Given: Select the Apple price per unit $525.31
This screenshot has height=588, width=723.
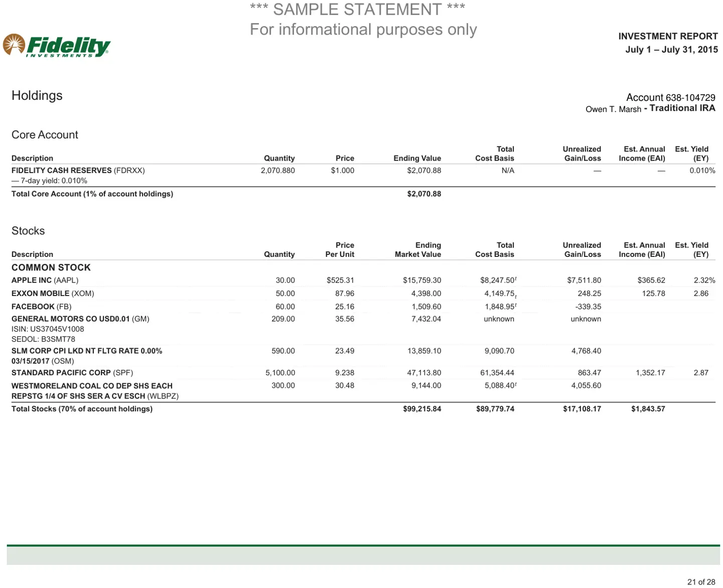Looking at the screenshot, I should point(340,280).
